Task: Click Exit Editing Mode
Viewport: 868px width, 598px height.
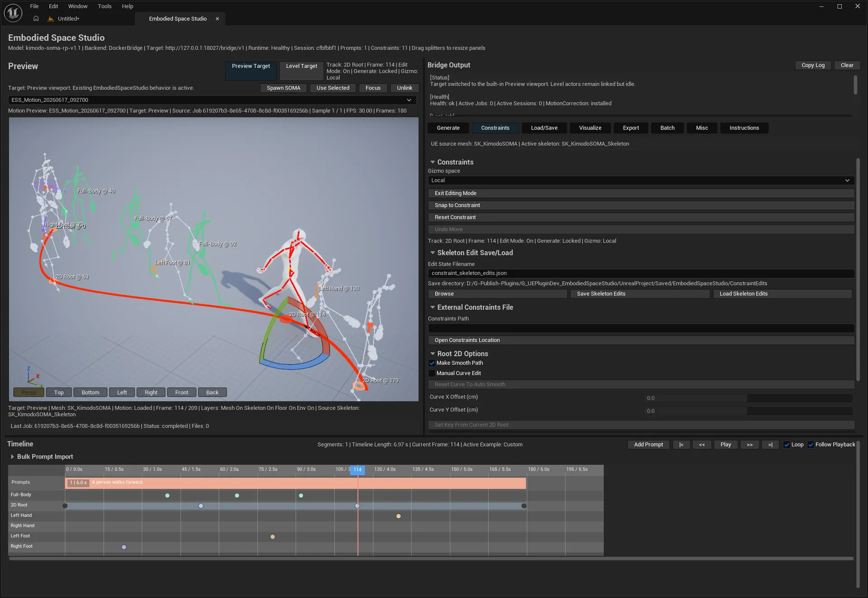Action: click(x=641, y=193)
